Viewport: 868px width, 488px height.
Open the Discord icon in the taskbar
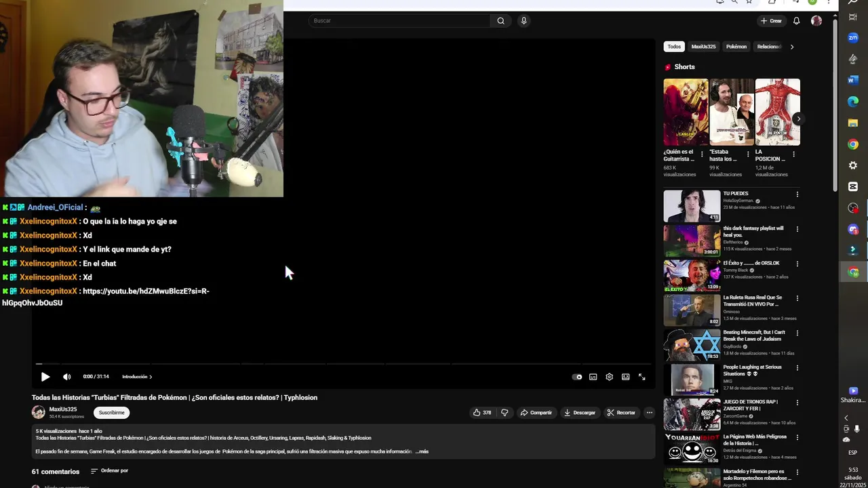pos(853,230)
